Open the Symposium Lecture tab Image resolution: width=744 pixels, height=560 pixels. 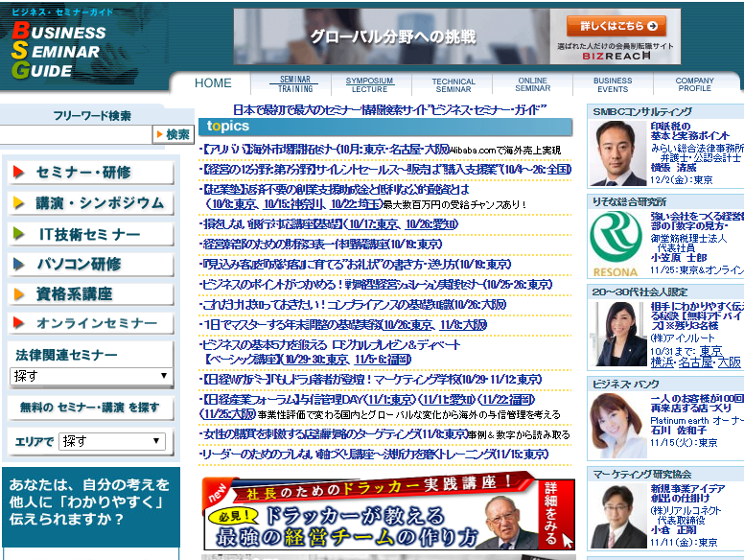[369, 84]
